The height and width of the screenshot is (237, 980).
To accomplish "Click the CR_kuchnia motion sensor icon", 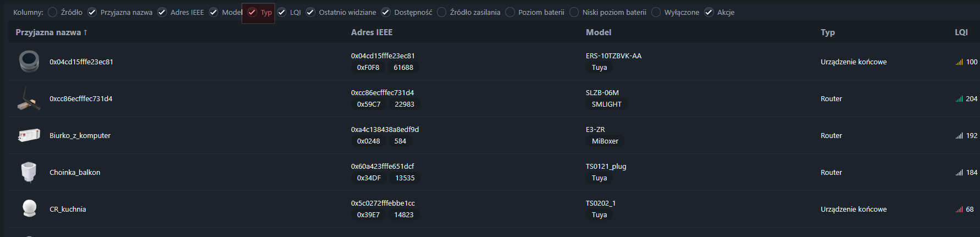I will [29, 208].
